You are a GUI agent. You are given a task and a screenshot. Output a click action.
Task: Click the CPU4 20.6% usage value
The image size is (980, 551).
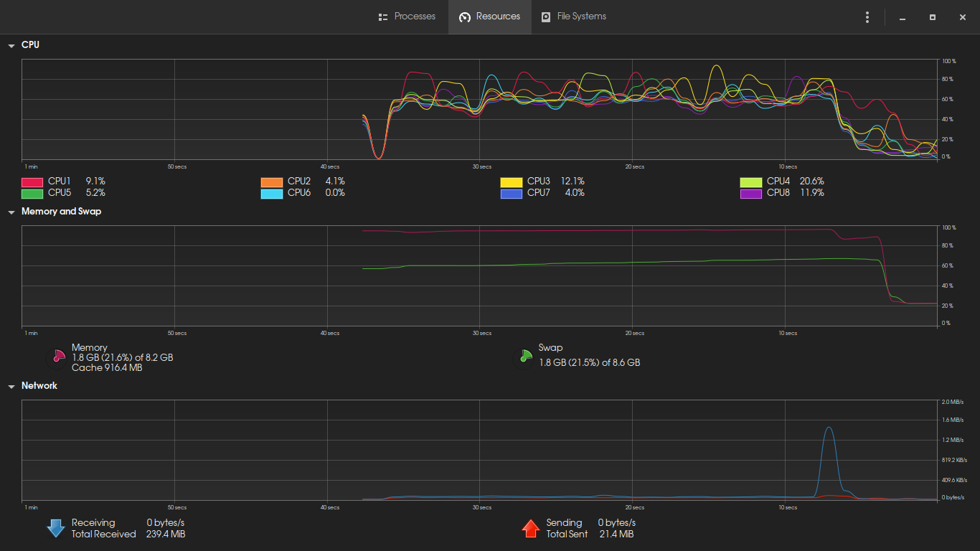(x=812, y=182)
